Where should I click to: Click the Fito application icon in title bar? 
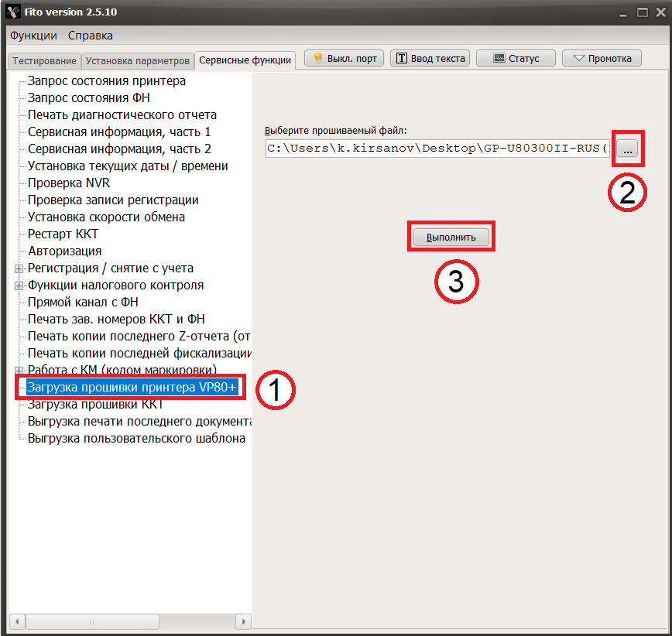click(12, 11)
